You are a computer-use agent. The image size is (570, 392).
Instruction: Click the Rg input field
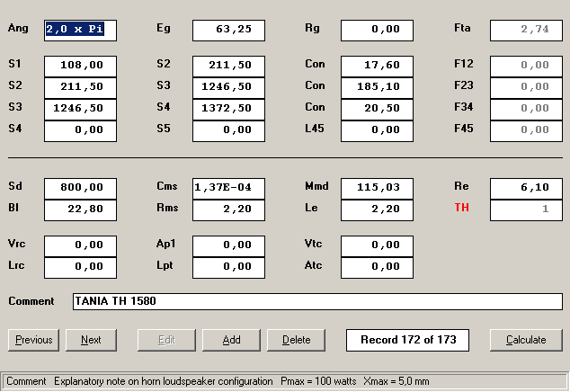click(377, 31)
